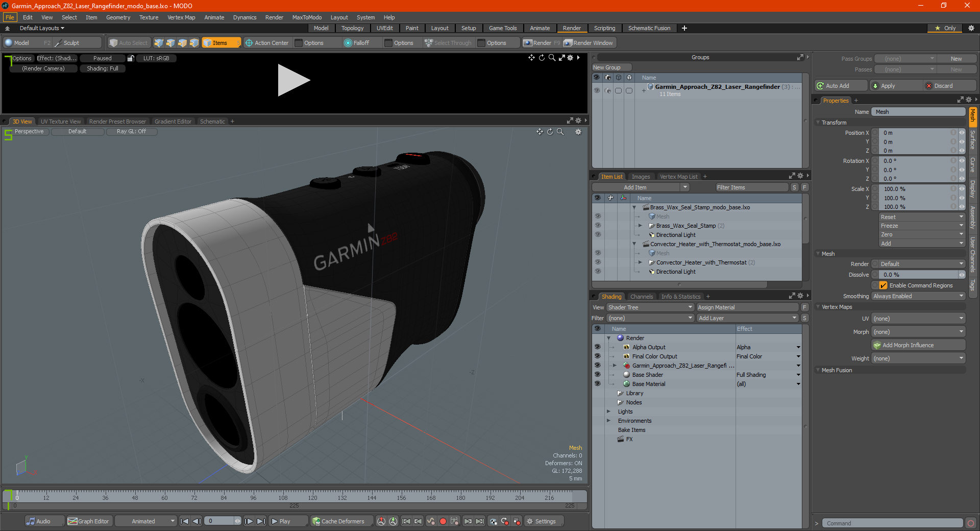980x531 pixels.
Task: Activate Items selection mode
Action: 221,43
